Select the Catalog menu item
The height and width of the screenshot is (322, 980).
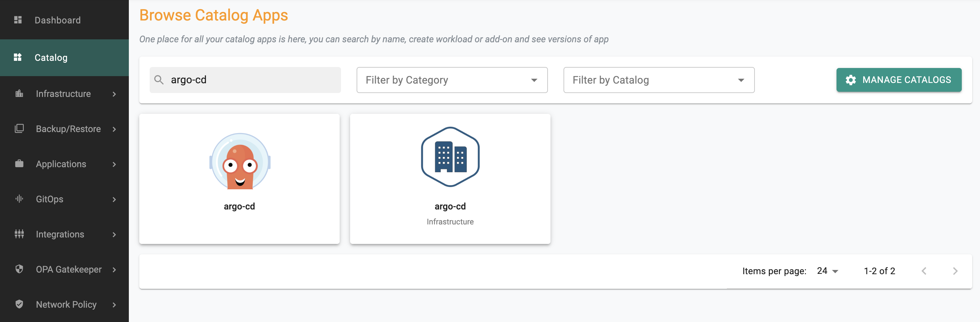(64, 57)
